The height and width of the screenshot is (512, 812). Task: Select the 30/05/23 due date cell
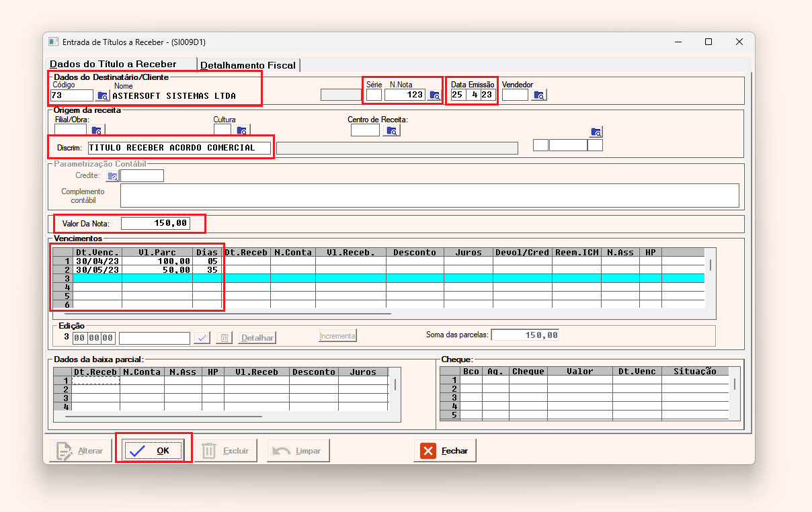point(97,269)
